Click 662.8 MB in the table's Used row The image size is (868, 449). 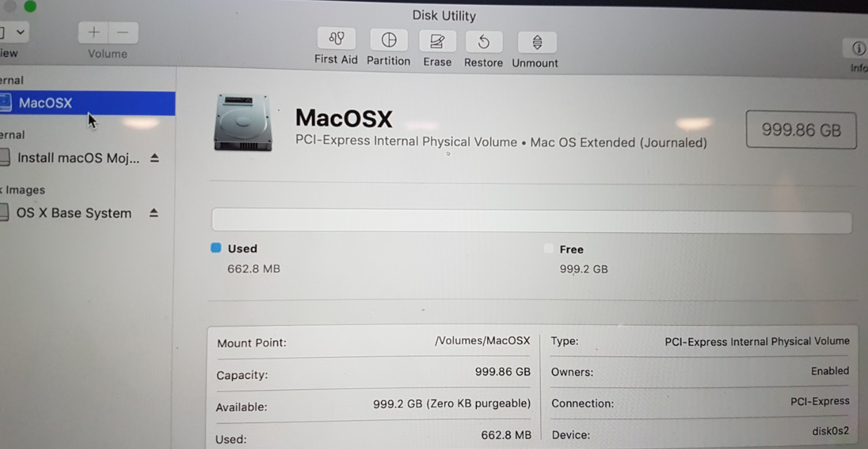[506, 435]
